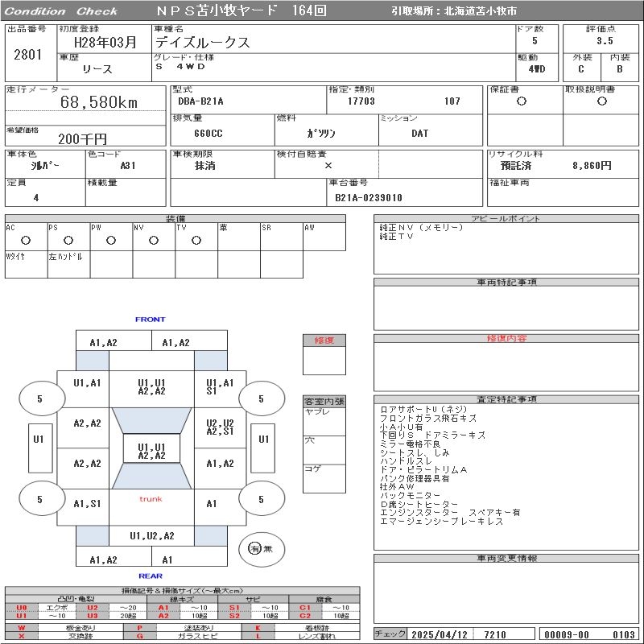Click the body color シルバー
The image size is (644, 644).
click(44, 166)
